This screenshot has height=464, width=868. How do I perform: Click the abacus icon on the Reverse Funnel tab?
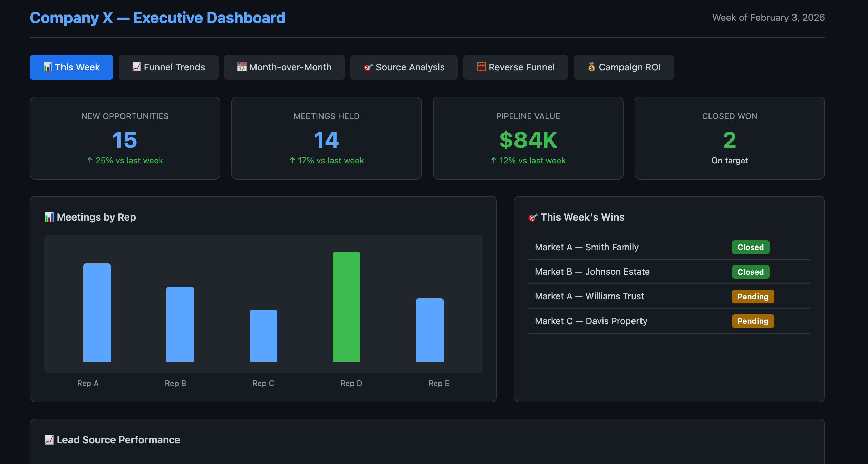click(x=481, y=67)
